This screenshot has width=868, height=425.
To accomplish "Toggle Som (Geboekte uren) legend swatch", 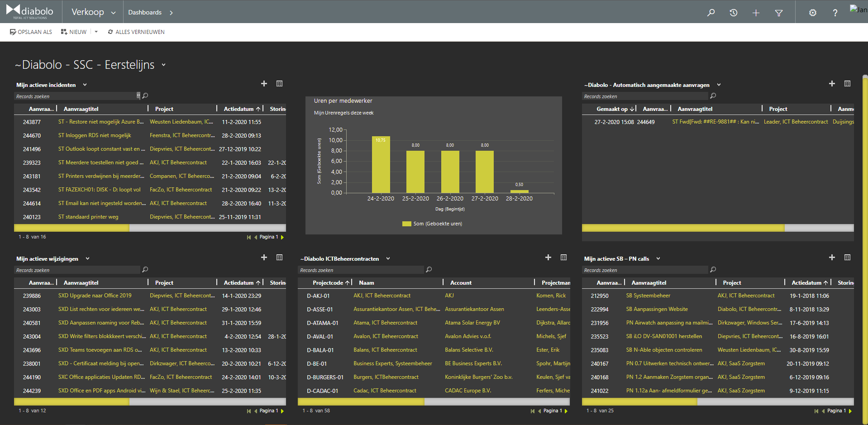I will coord(406,224).
